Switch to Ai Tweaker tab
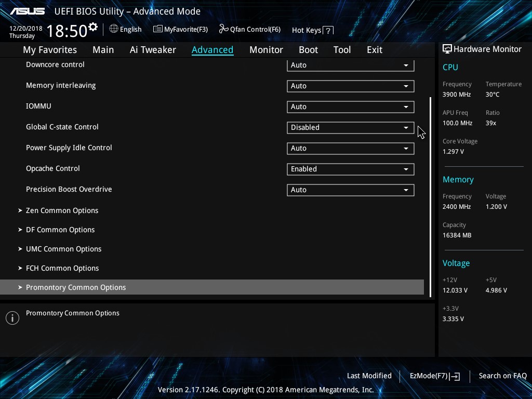The height and width of the screenshot is (399, 532). [153, 50]
